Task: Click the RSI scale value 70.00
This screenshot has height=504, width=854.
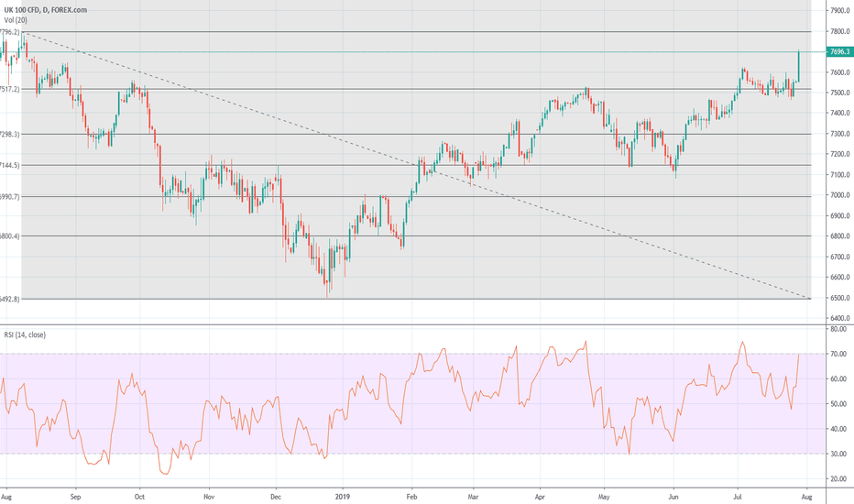Action: click(838, 354)
